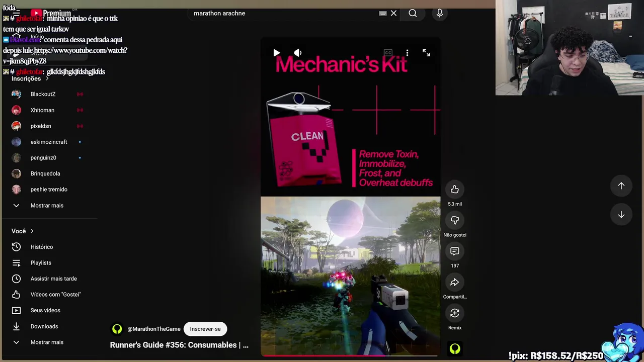Open the sound source icon below Remix

tap(455, 348)
